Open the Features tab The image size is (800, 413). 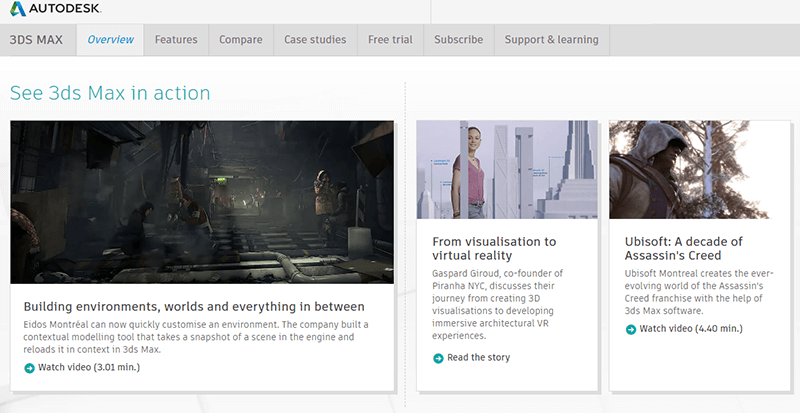tap(176, 40)
